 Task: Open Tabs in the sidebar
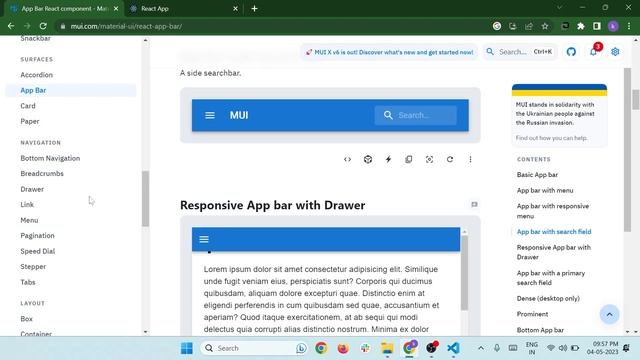(x=28, y=282)
